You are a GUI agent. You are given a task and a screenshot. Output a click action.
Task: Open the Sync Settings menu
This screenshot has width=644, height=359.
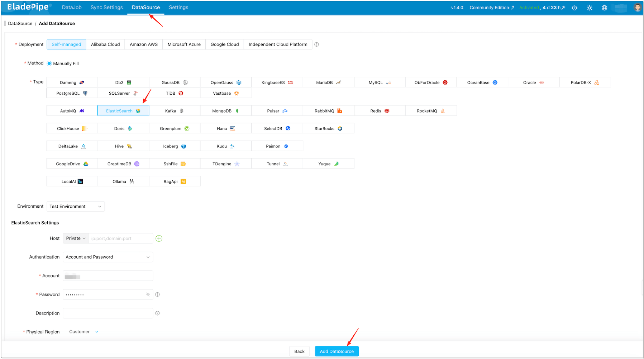106,7
